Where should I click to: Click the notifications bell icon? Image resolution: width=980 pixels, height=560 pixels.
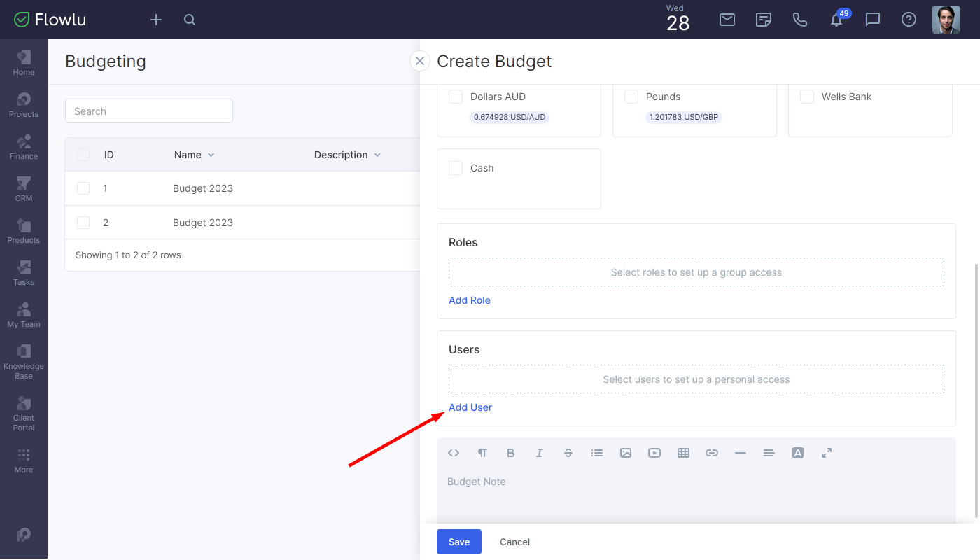(836, 20)
